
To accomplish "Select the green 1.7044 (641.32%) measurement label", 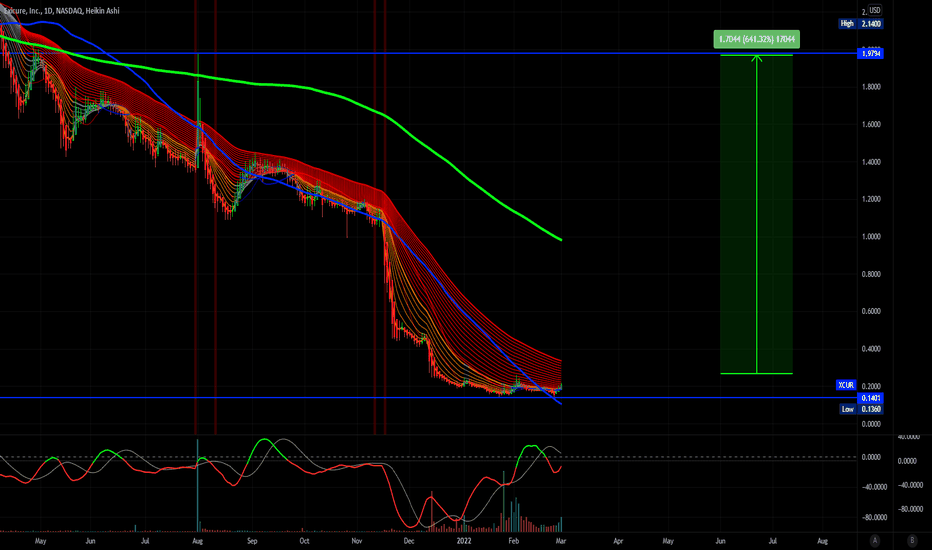I will (757, 39).
